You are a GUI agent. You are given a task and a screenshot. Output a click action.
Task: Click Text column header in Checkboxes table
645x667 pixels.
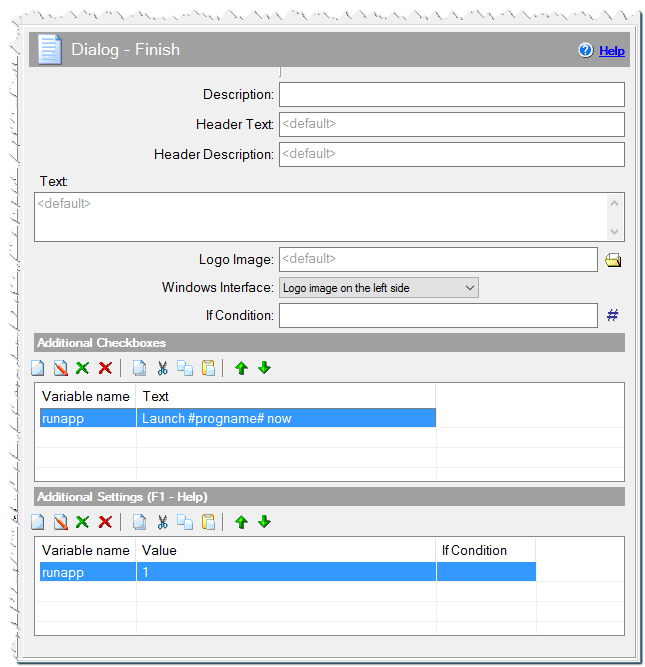click(x=286, y=396)
